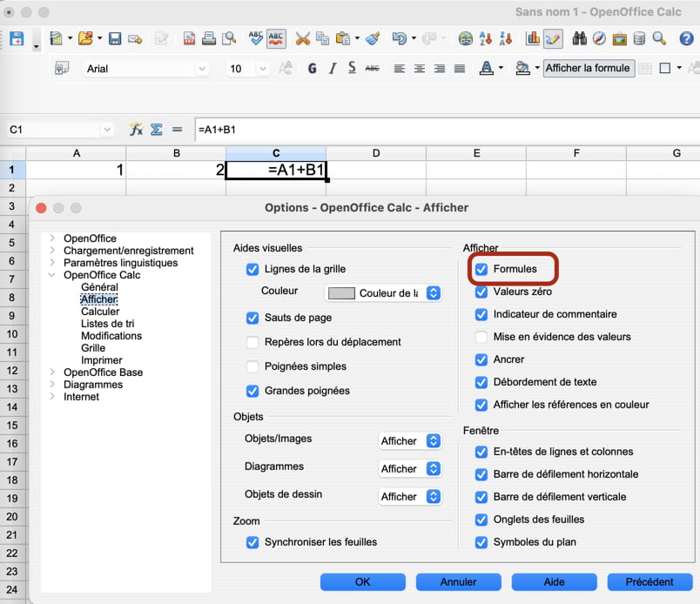This screenshot has height=604, width=700.
Task: Click the Précédent button
Action: tap(650, 582)
